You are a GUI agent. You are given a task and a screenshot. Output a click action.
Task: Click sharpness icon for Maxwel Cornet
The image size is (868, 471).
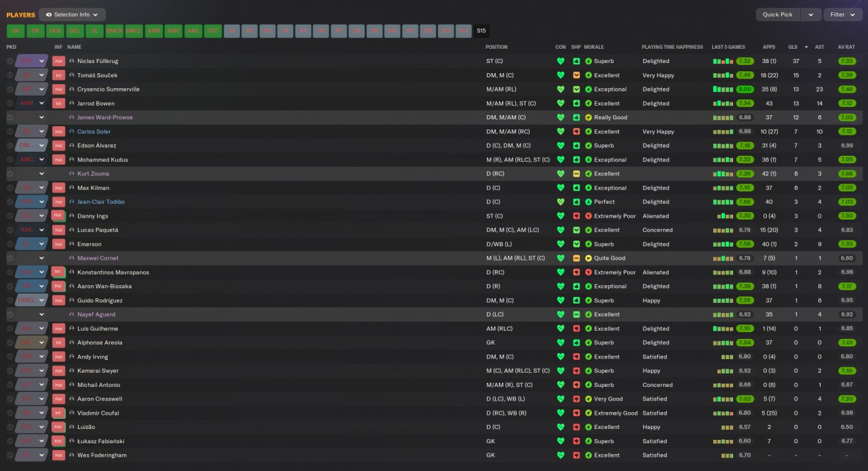[x=576, y=258]
